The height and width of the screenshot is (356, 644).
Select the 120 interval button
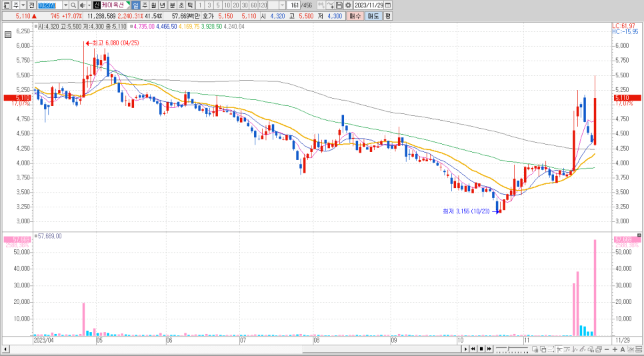(263, 5)
